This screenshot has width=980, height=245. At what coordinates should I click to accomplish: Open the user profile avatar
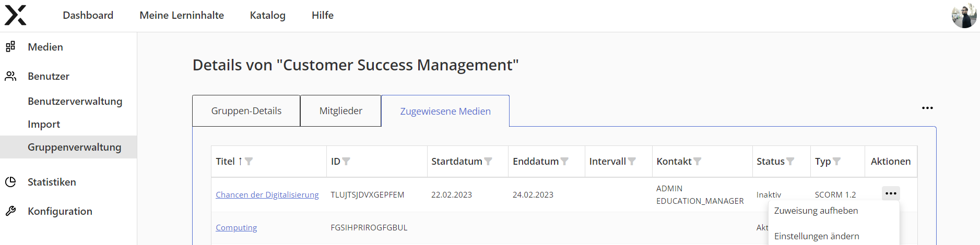(964, 16)
